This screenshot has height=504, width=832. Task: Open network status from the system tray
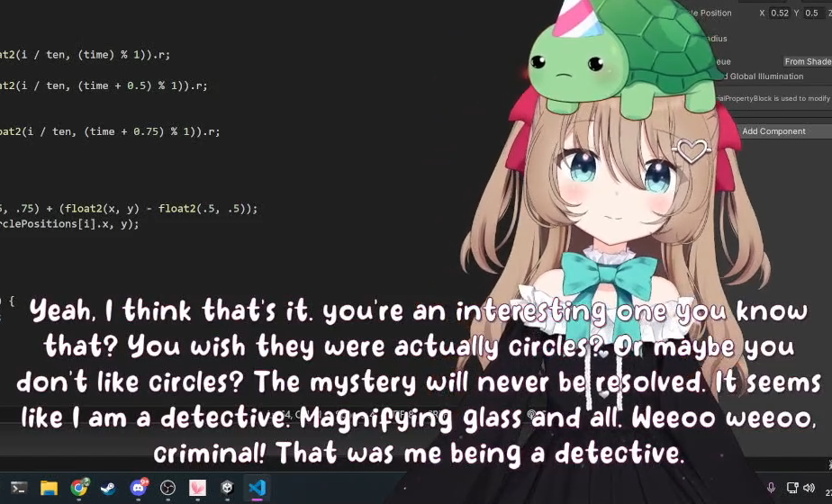(x=792, y=488)
